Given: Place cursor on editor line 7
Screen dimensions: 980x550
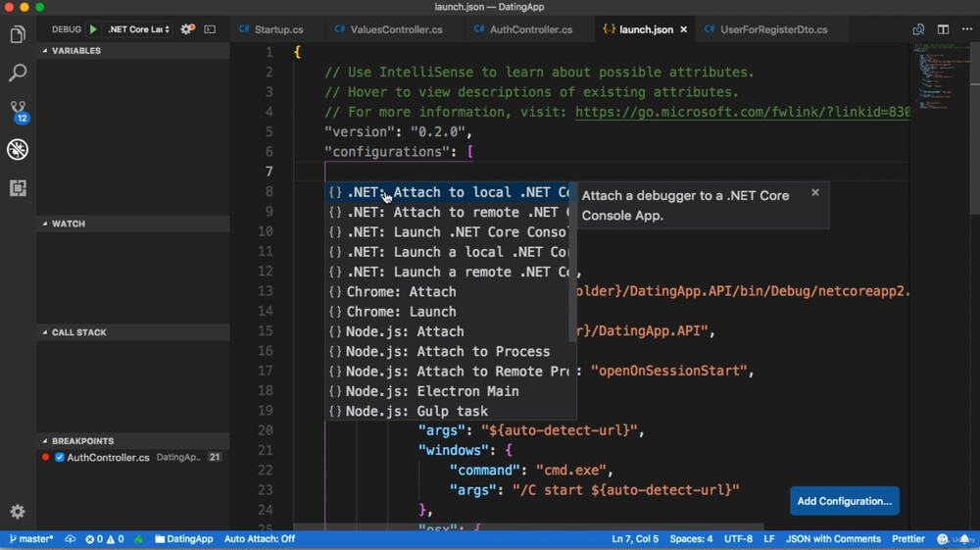Looking at the screenshot, I should 600,172.
